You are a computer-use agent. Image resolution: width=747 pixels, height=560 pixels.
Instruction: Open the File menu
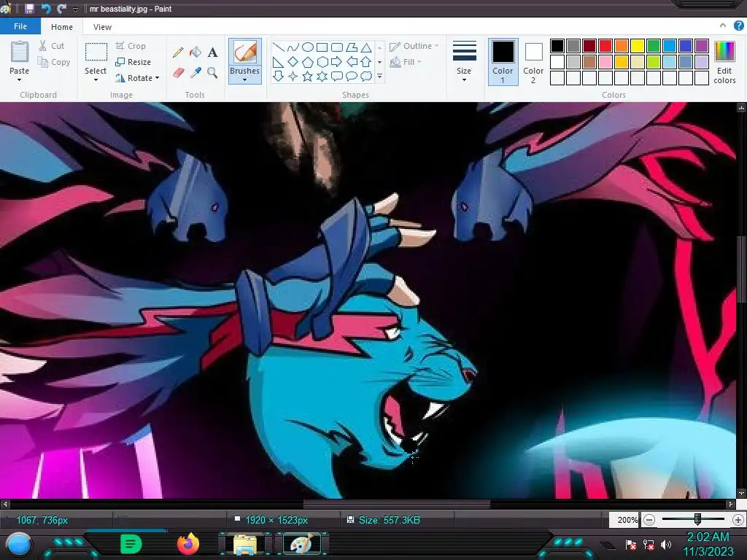click(20, 26)
